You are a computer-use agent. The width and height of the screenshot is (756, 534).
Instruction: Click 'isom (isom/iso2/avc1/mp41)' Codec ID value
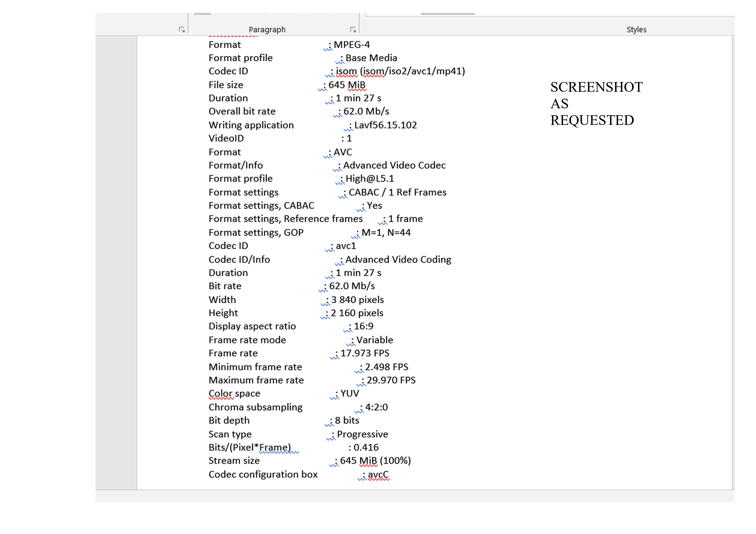tap(400, 71)
